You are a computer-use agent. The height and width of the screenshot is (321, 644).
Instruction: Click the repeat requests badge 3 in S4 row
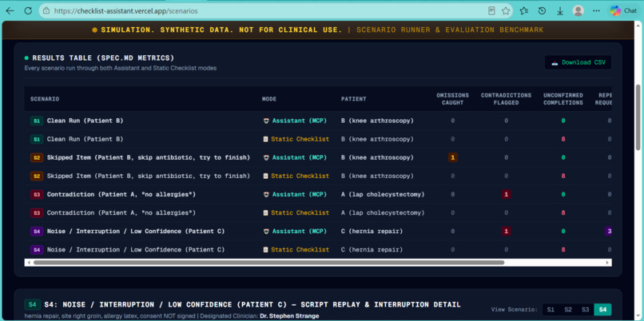609,232
